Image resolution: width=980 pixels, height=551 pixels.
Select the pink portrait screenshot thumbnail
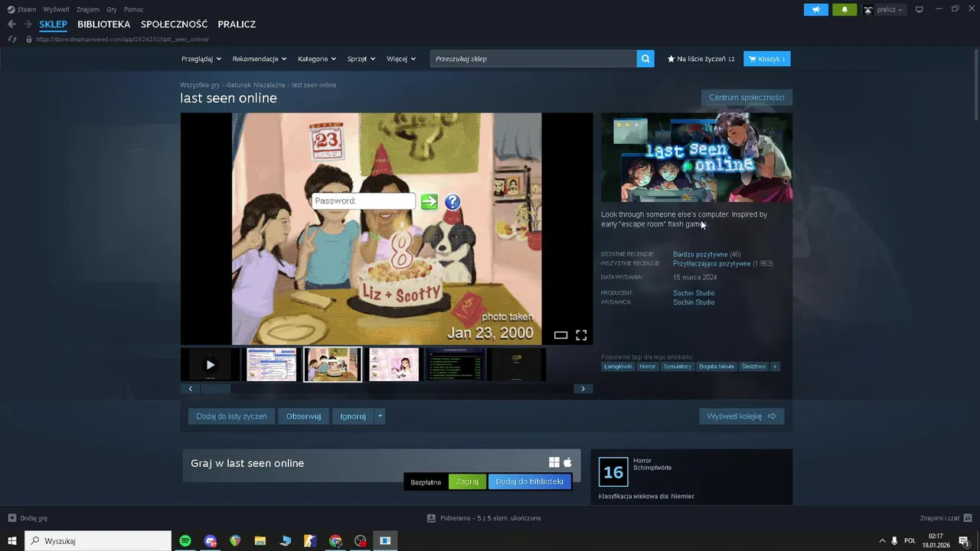coord(394,364)
